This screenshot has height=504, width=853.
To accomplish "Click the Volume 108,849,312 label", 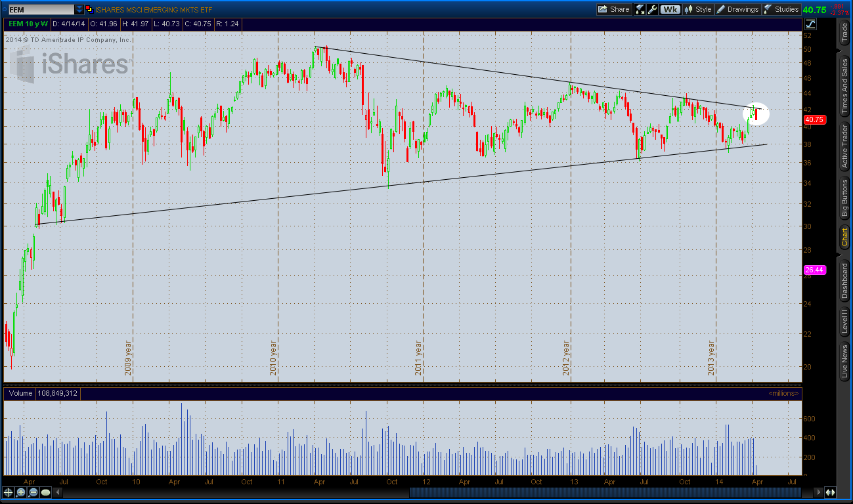I will pos(44,393).
